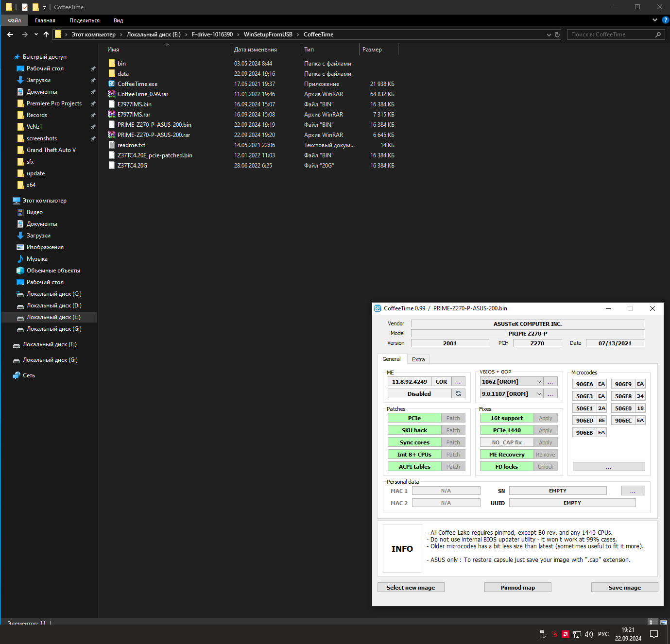
Task: Sort files by the Дата изменения column header
Action: (x=266, y=50)
